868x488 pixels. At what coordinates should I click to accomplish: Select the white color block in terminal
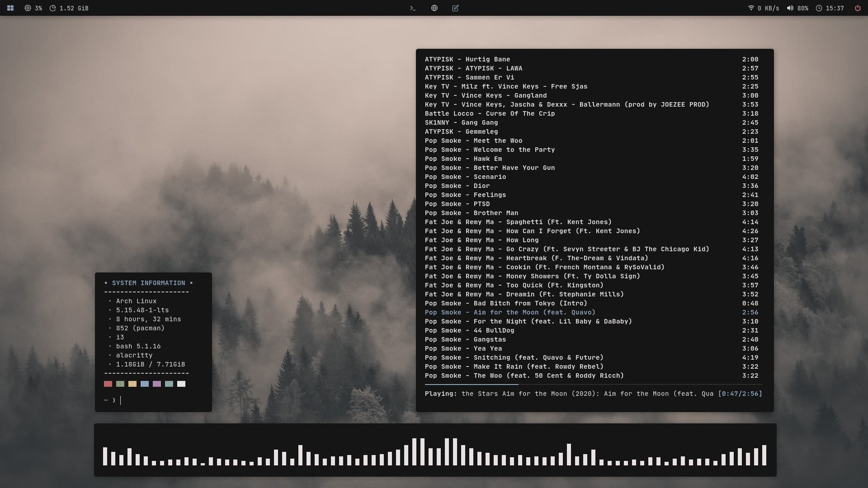point(181,384)
